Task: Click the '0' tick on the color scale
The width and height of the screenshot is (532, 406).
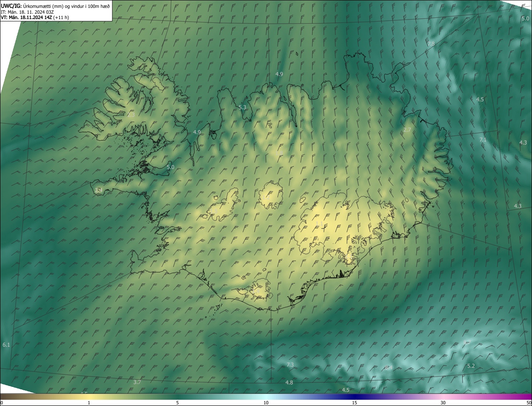Action: tap(2, 403)
